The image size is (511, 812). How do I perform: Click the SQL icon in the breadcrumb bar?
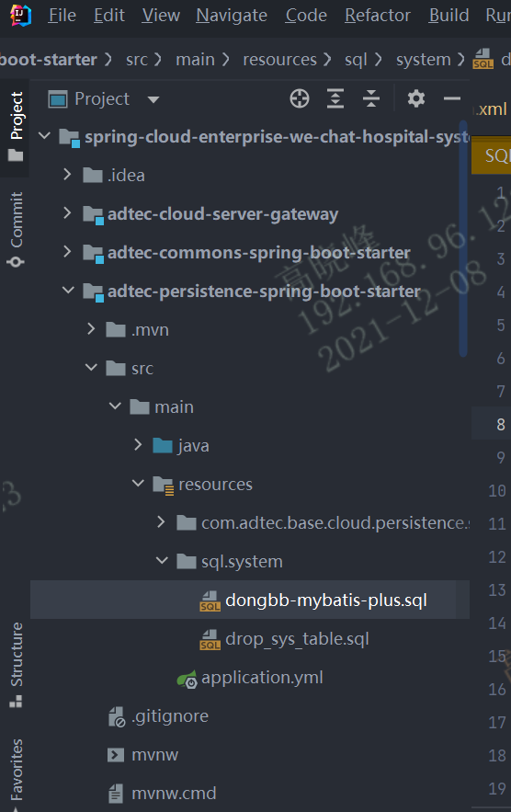click(x=483, y=59)
